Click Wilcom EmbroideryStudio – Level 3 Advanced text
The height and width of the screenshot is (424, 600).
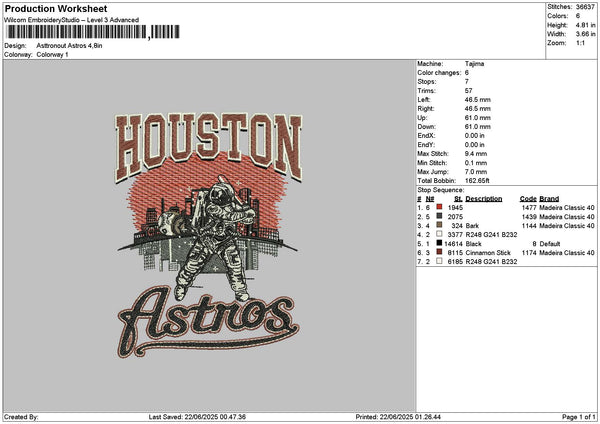(72, 20)
